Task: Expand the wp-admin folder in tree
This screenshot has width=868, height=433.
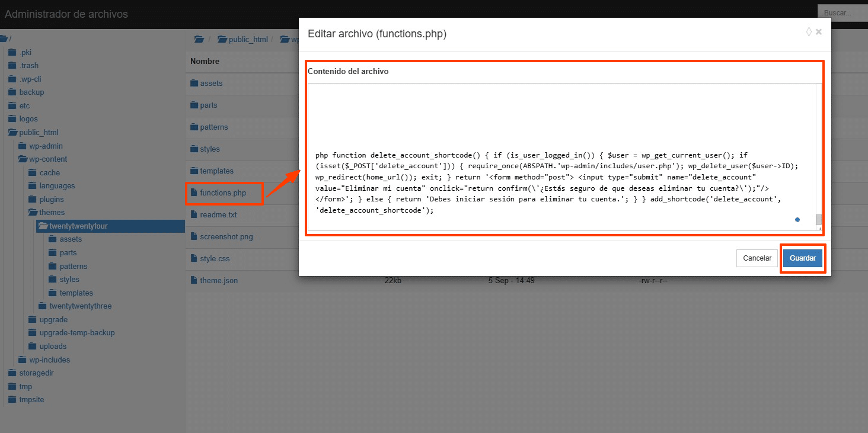Action: coord(46,146)
